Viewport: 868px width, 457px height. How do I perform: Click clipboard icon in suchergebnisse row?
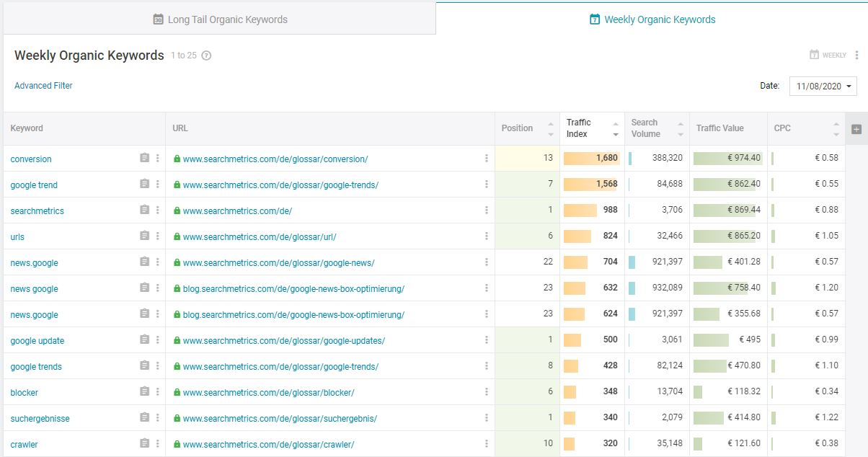(144, 418)
